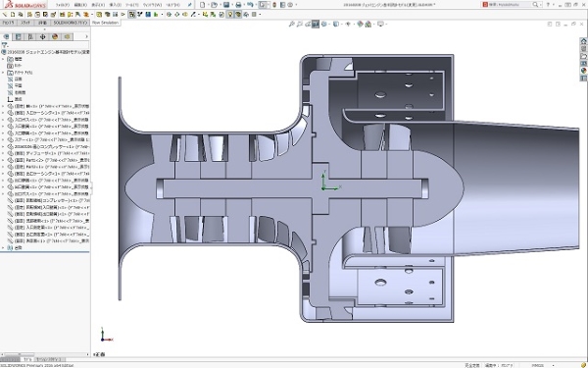588x368 pixels.
Task: Expand ディフューザー<1> component in tree
Action: 3,153
